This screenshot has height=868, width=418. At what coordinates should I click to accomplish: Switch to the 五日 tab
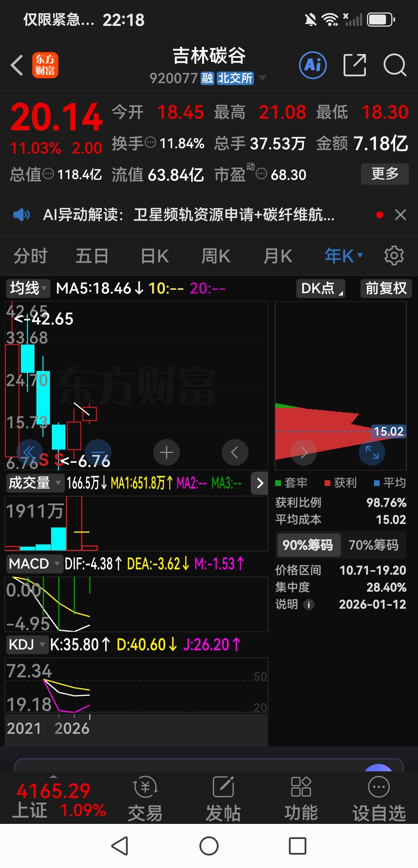tap(92, 256)
